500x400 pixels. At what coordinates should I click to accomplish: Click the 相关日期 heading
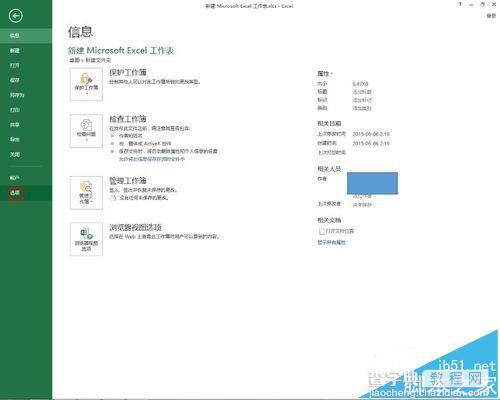tap(329, 124)
